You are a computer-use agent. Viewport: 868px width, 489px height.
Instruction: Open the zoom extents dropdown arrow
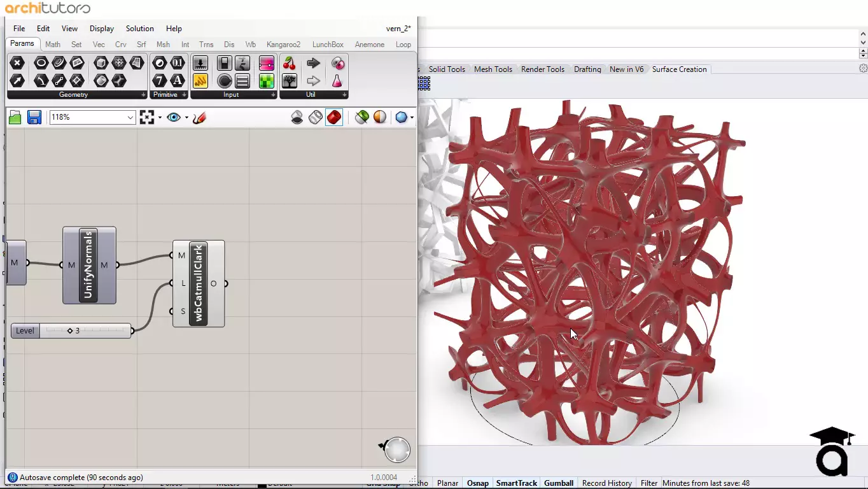click(x=160, y=117)
